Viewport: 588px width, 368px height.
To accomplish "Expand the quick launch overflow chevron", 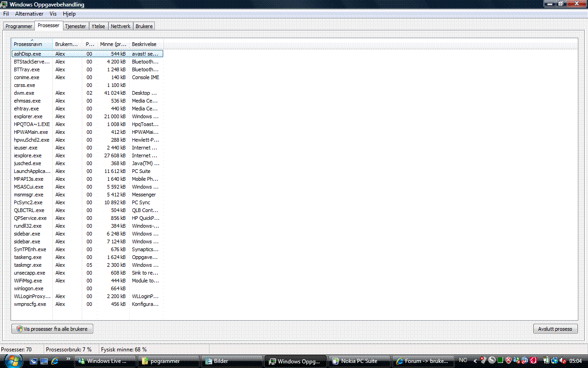I will (68, 359).
